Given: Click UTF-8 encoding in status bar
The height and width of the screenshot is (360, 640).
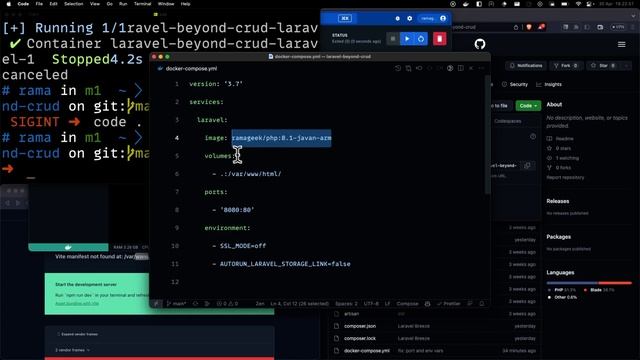Looking at the screenshot, I should coord(371,304).
